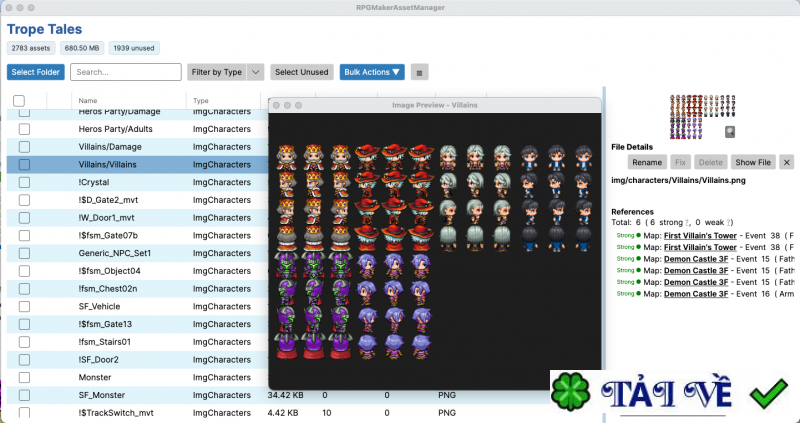Image resolution: width=800 pixels, height=423 pixels.
Task: Click the strong references help question mark
Action: click(x=686, y=223)
